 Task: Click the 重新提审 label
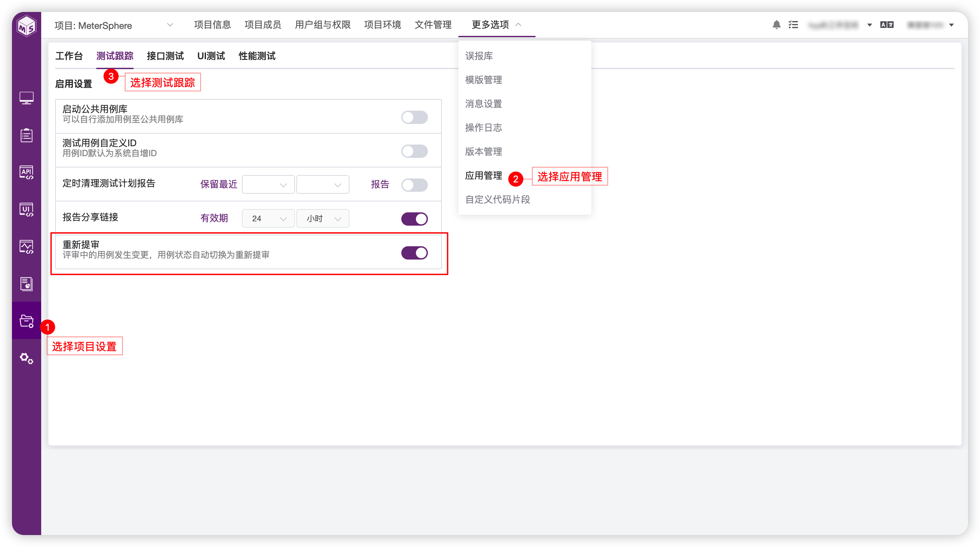point(81,244)
